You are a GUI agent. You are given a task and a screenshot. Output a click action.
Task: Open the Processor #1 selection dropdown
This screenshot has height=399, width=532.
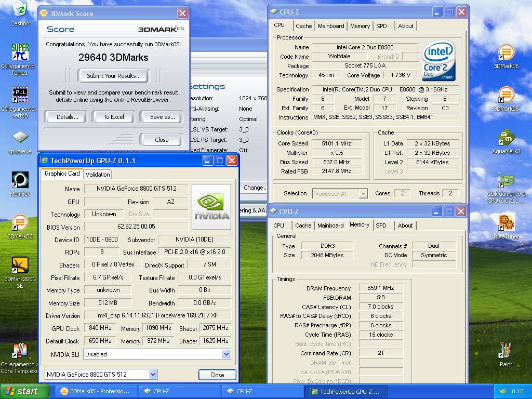[363, 194]
